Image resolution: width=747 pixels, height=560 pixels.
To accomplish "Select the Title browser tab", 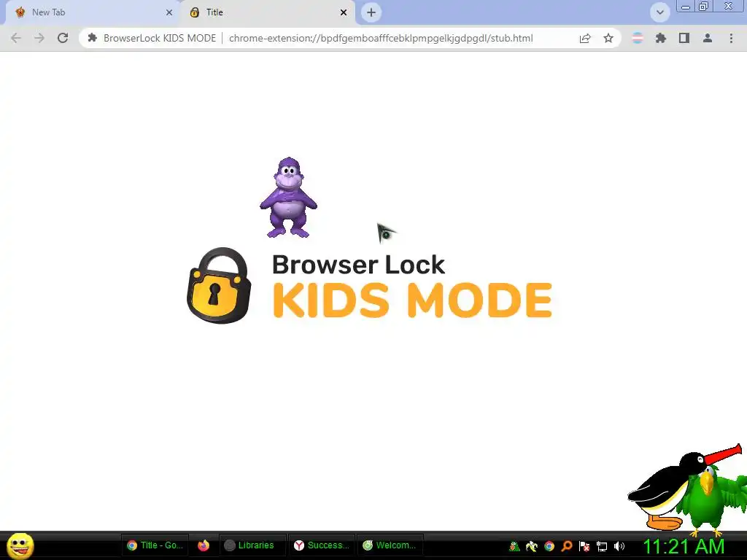I will click(x=267, y=13).
